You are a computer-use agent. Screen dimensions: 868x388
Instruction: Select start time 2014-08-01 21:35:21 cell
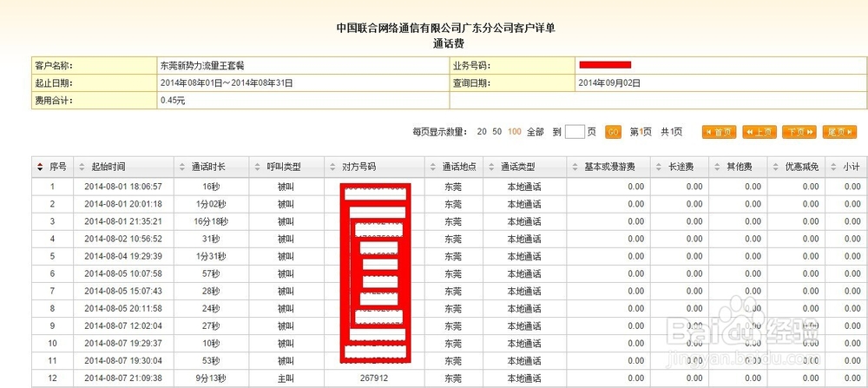(123, 221)
